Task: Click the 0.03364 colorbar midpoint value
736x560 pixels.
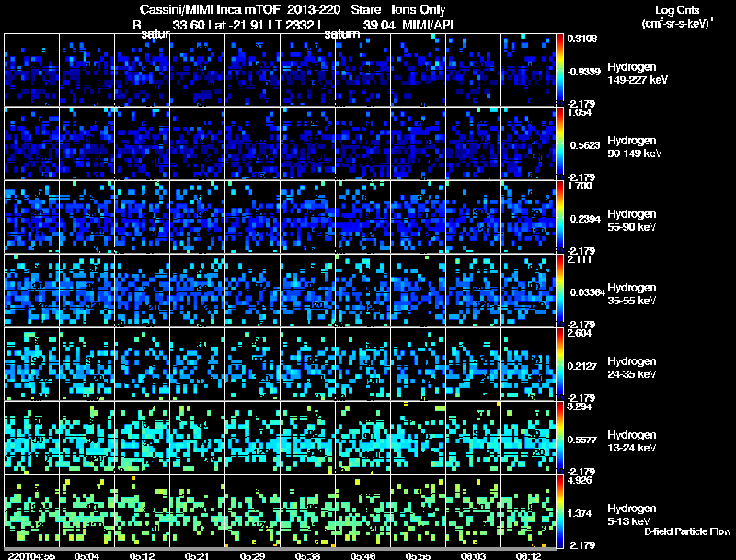Action: click(x=588, y=292)
